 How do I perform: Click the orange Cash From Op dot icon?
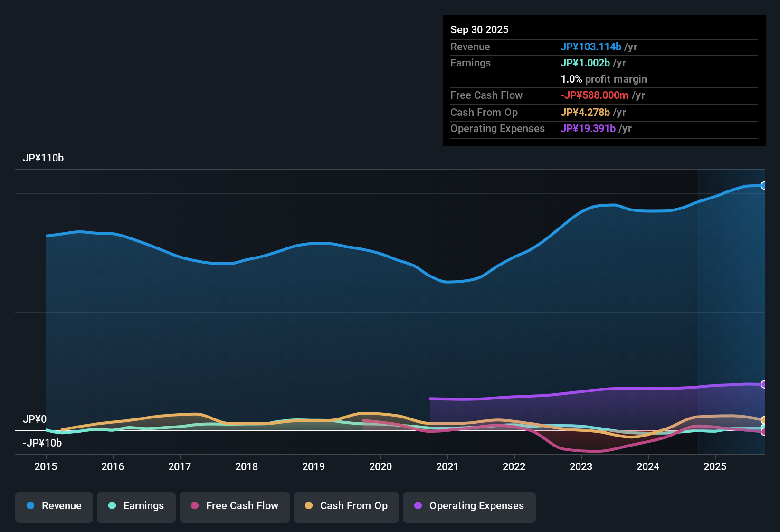tap(308, 506)
